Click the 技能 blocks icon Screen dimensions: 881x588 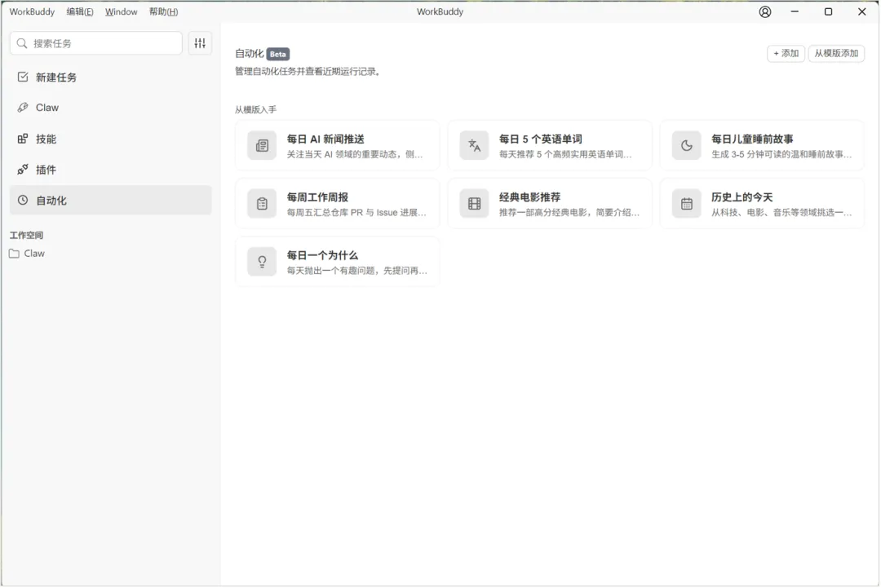click(23, 139)
